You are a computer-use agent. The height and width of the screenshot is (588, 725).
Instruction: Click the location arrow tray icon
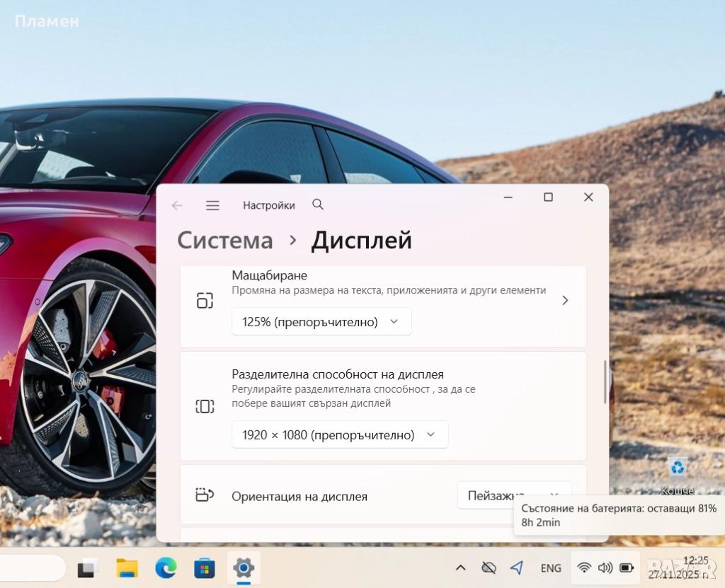click(x=517, y=567)
